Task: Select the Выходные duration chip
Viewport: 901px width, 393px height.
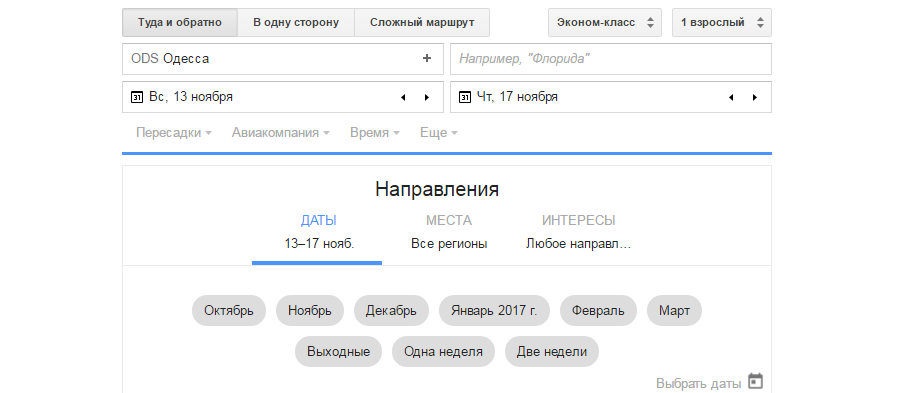Action: coord(338,352)
